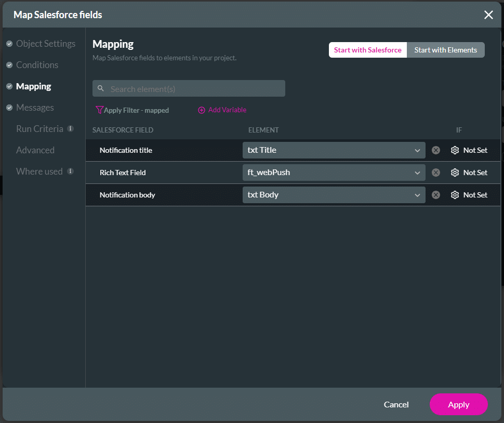Image resolution: width=504 pixels, height=423 pixels.
Task: Open gear settings for Notification title mapping
Action: 455,150
